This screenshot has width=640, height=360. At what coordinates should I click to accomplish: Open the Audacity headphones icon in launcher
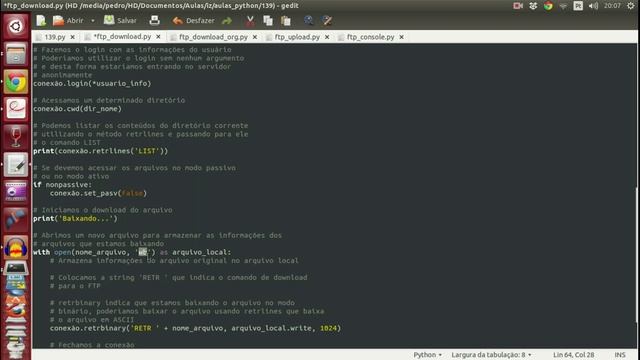coord(16,247)
